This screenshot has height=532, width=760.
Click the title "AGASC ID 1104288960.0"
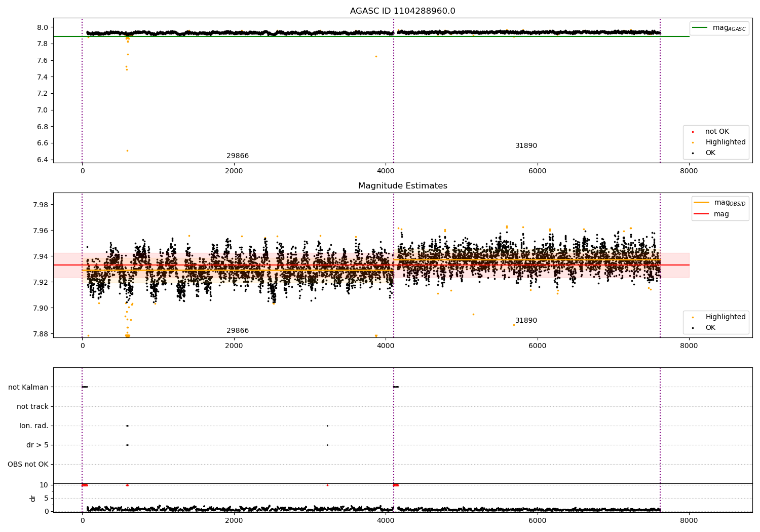coord(403,11)
